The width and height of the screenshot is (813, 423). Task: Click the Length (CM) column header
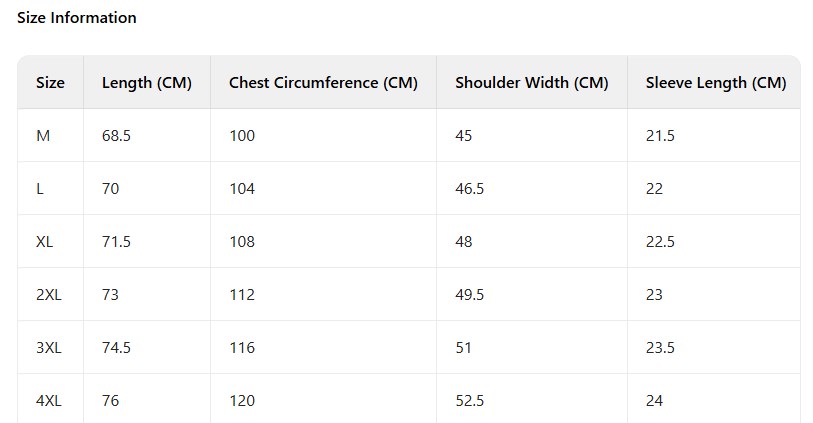tap(146, 83)
